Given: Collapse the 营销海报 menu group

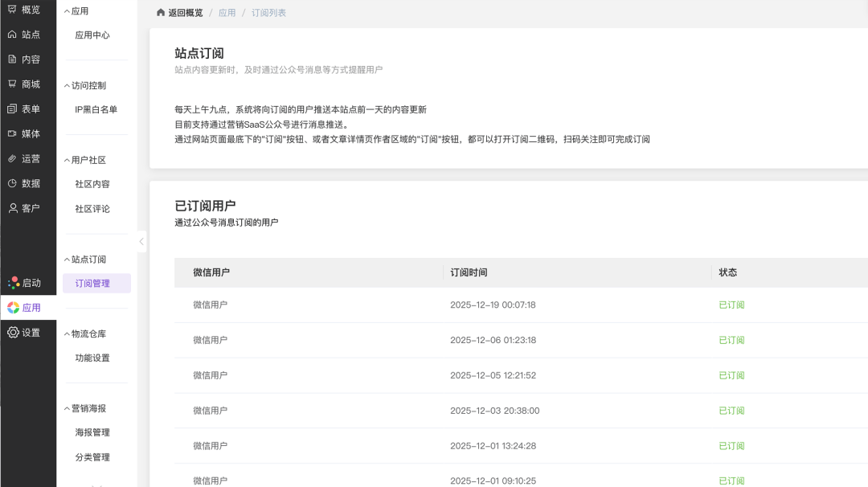Looking at the screenshot, I should 67,408.
